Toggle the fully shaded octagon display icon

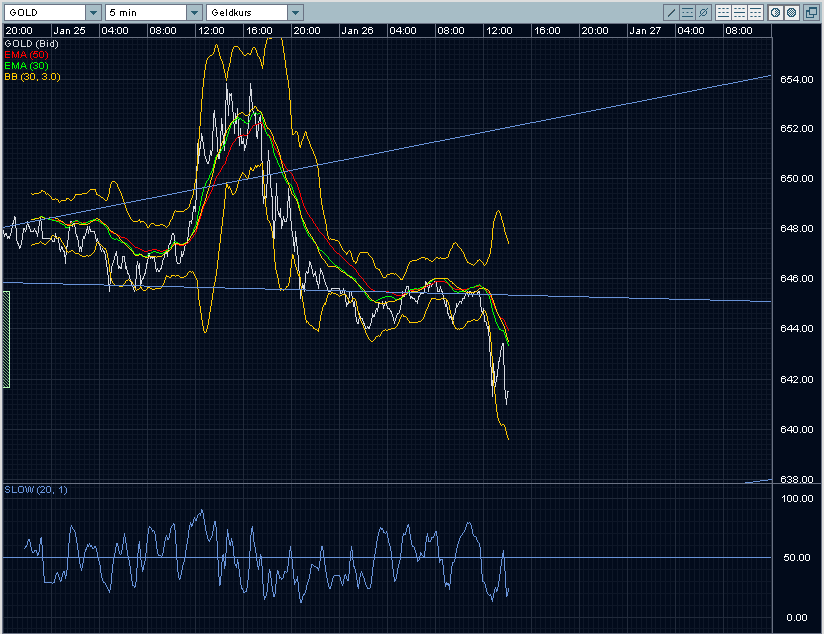coord(791,12)
